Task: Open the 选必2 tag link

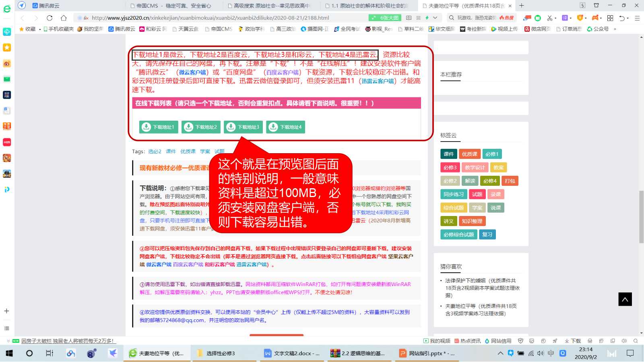Action: click(155, 152)
